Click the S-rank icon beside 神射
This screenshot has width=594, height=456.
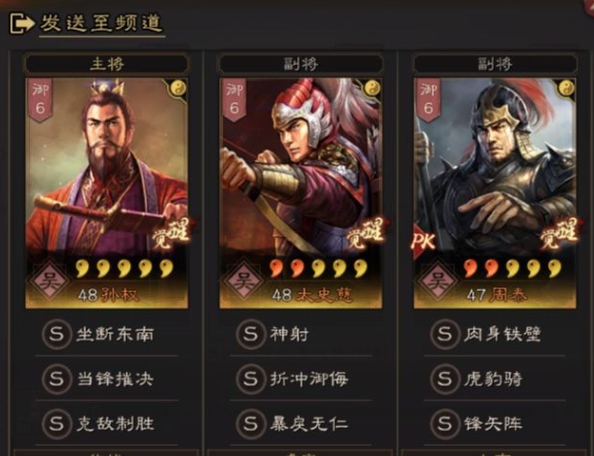click(250, 334)
